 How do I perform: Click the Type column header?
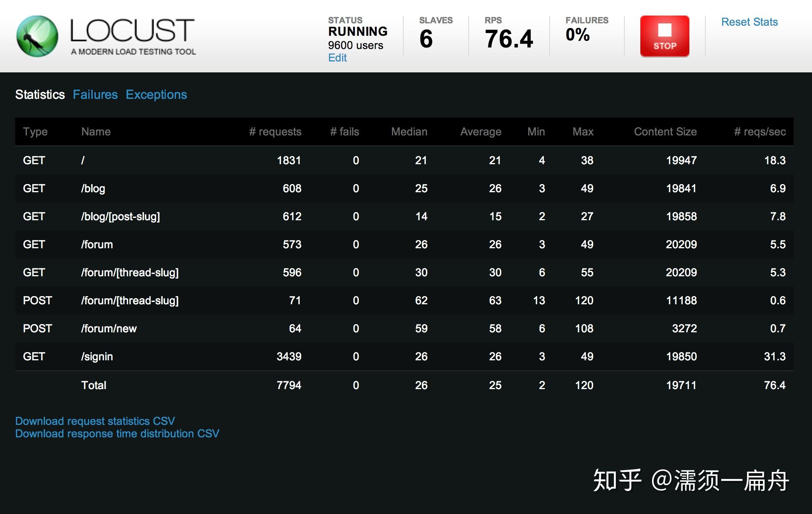pos(35,132)
